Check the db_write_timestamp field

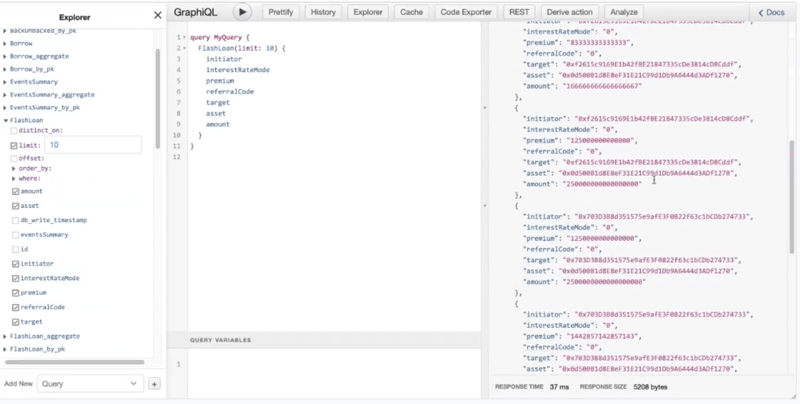[15, 220]
